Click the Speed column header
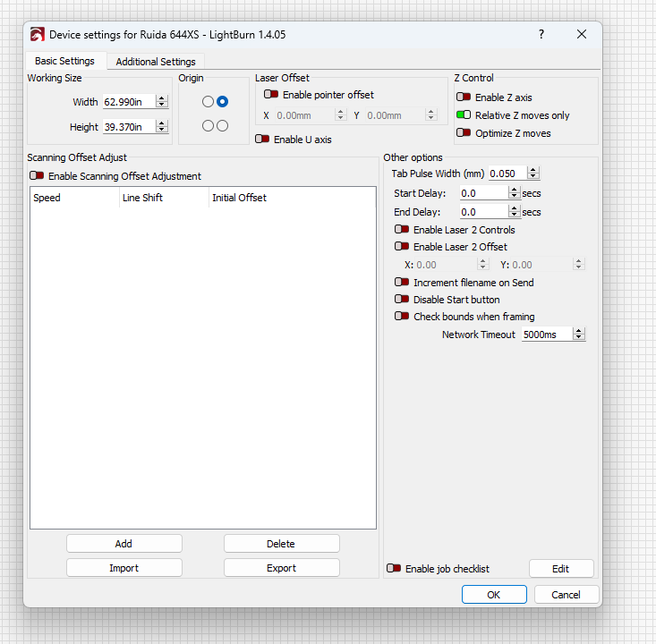 coord(74,198)
